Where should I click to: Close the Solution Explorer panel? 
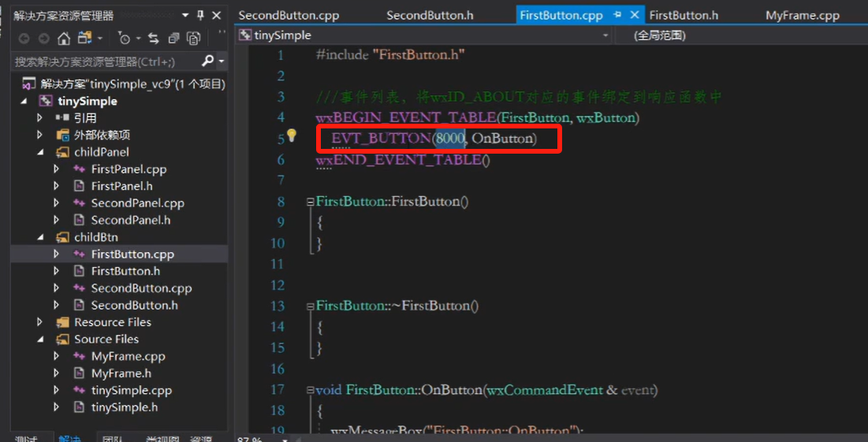217,16
